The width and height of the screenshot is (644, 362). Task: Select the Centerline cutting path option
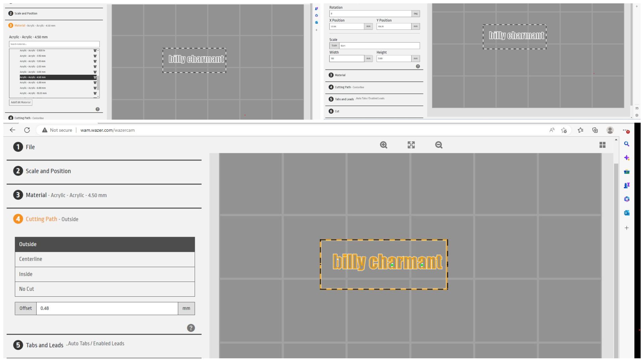tap(105, 259)
